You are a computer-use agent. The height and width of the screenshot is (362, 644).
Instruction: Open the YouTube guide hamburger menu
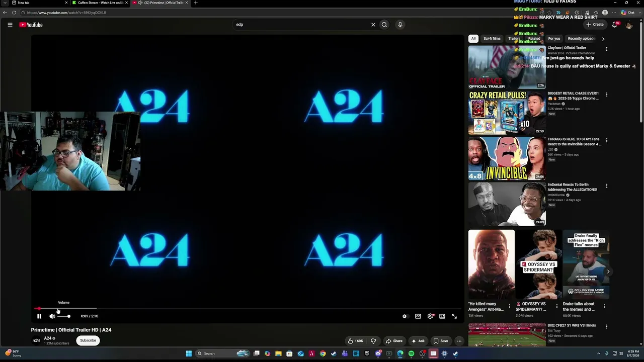click(x=10, y=25)
